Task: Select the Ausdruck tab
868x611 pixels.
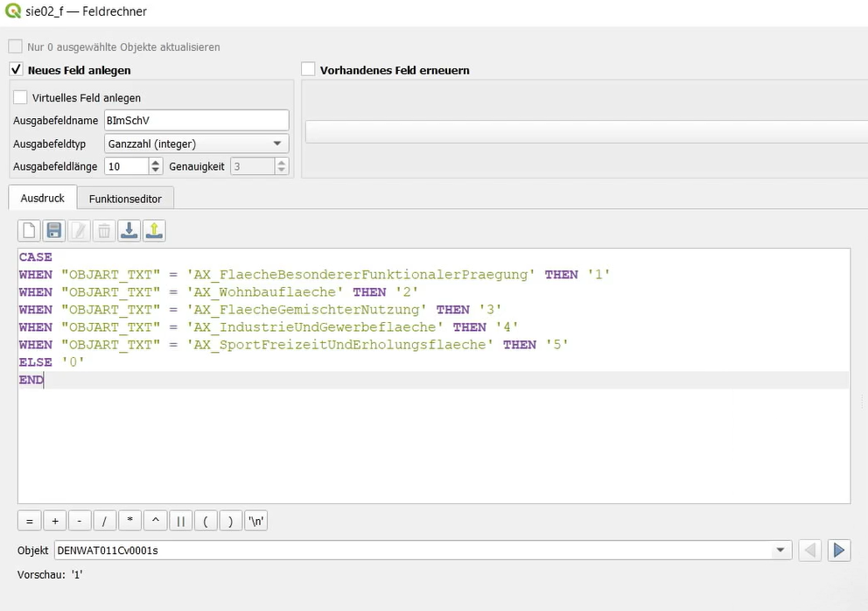Action: tap(42, 199)
